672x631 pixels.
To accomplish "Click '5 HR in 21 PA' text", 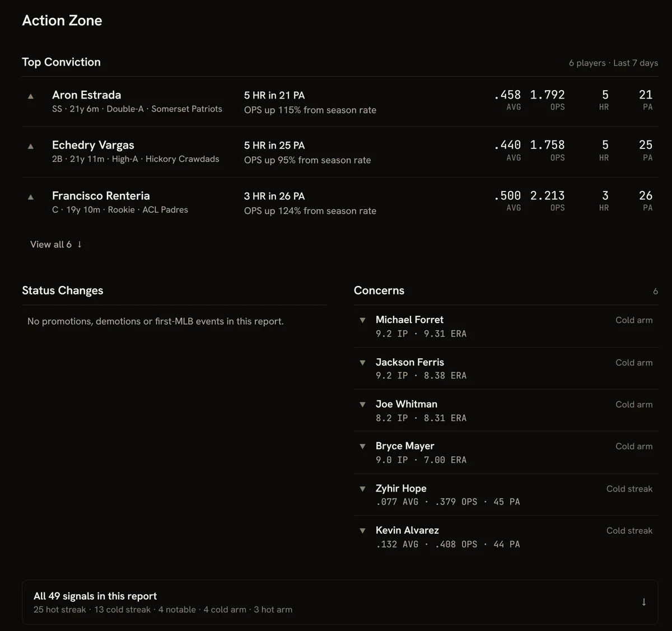I will (274, 95).
